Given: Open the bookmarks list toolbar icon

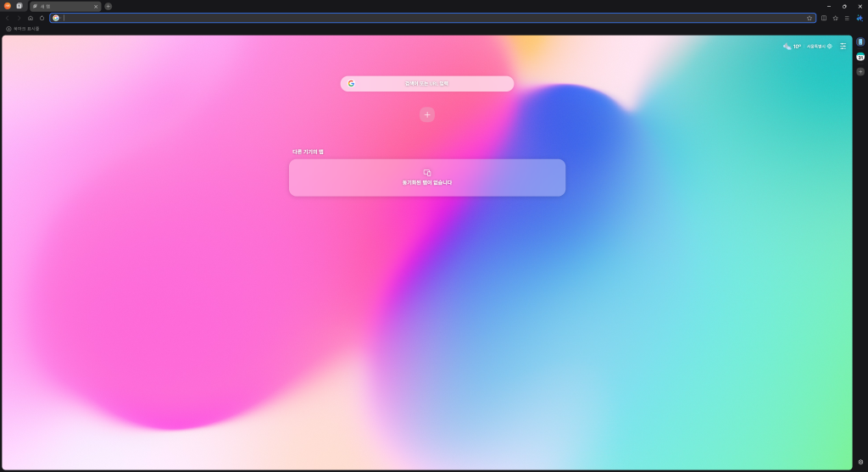Looking at the screenshot, I should [x=835, y=18].
